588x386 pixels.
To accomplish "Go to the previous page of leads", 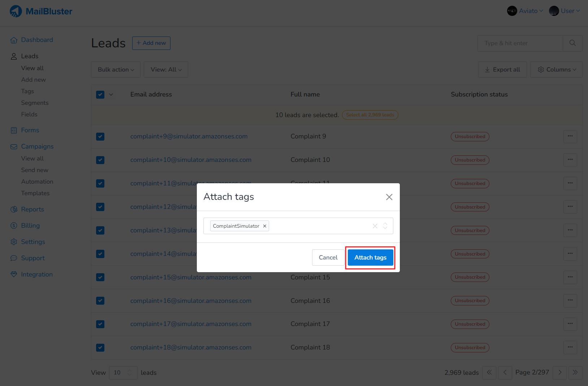I will coord(505,372).
